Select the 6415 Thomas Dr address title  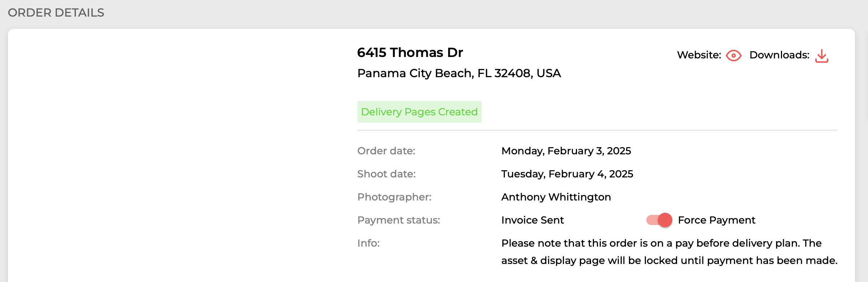pos(410,53)
